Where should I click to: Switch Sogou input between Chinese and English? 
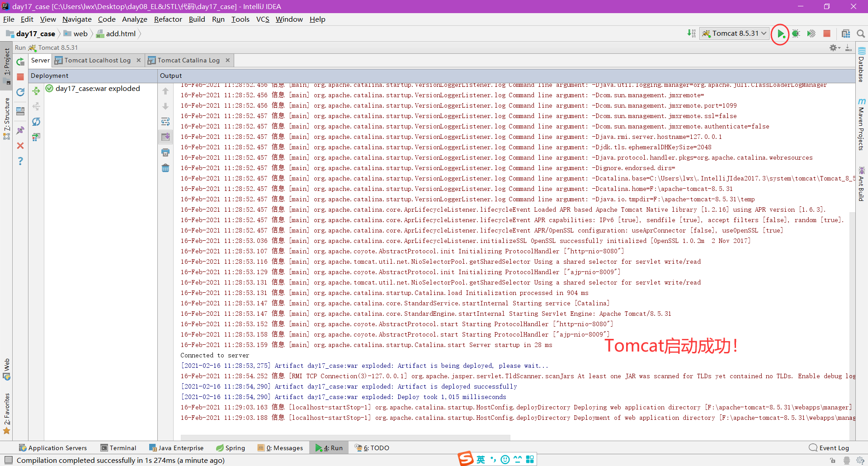(x=481, y=460)
